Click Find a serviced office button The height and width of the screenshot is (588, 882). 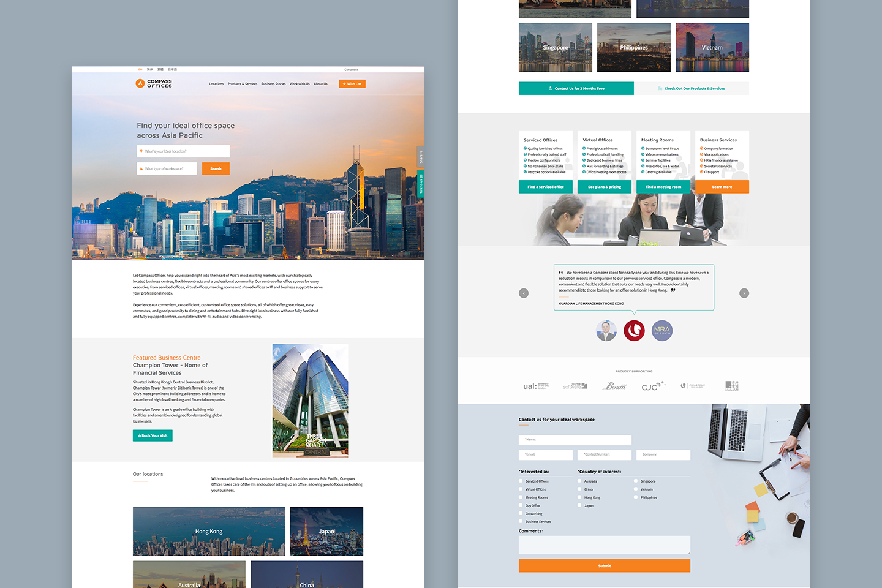click(x=546, y=187)
